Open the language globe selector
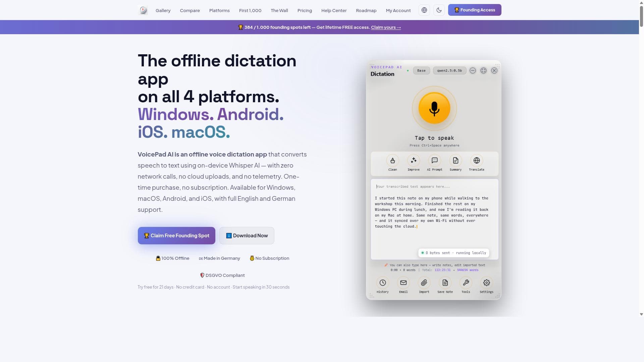 (x=424, y=10)
